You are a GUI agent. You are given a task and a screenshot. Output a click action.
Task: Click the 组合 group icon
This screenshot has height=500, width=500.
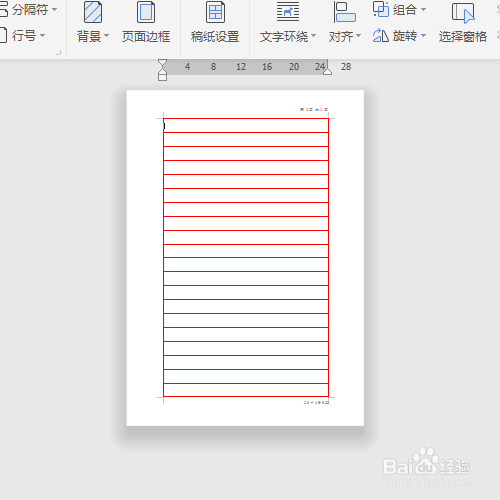(381, 9)
